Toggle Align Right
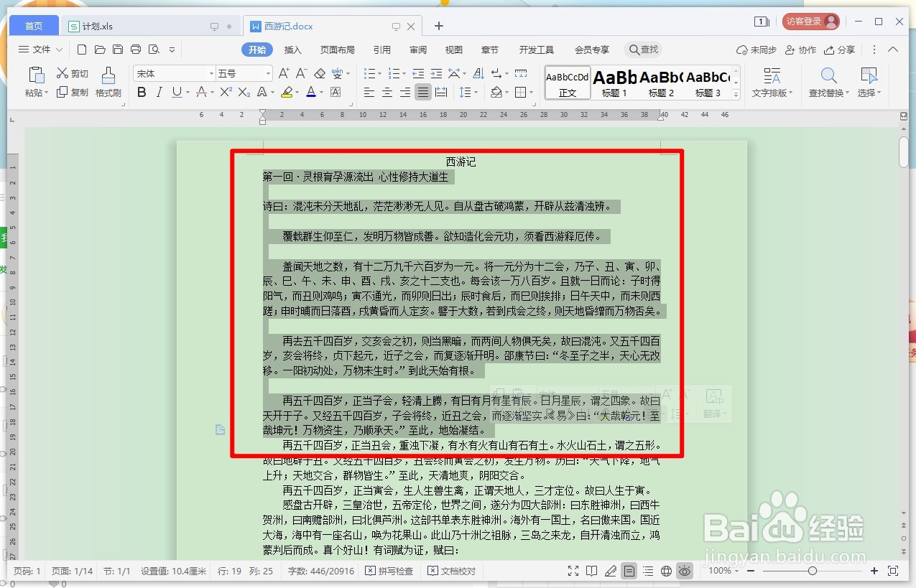This screenshot has height=588, width=916. (x=405, y=92)
